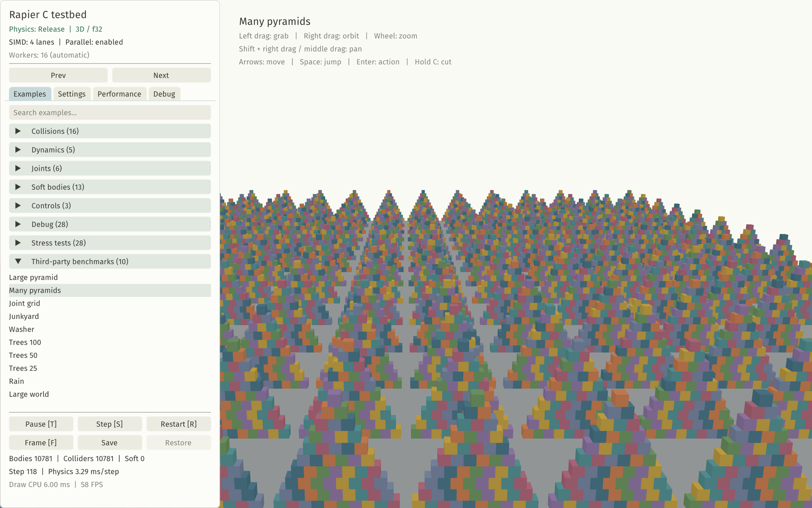The image size is (812, 508).
Task: Click the 'Step 118' counter
Action: click(23, 471)
